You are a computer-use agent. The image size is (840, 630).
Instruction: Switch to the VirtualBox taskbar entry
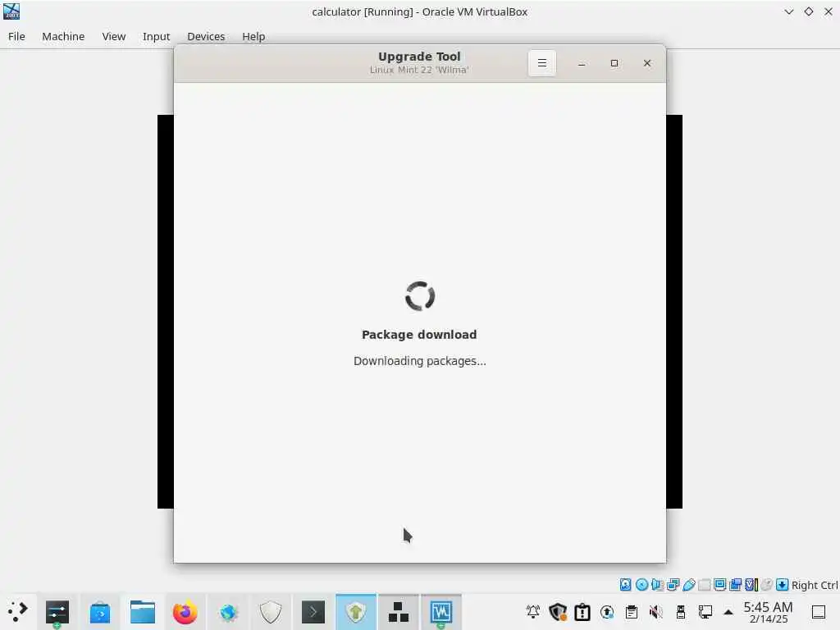click(441, 612)
